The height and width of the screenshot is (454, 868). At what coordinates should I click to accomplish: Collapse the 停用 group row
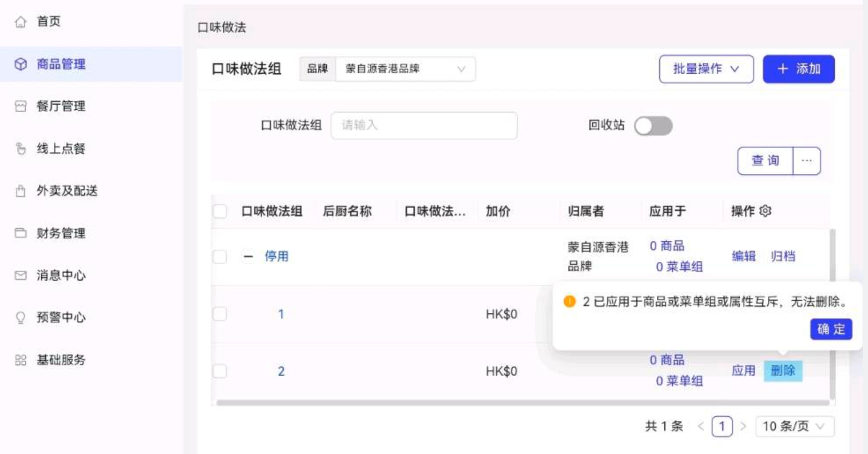coord(248,256)
